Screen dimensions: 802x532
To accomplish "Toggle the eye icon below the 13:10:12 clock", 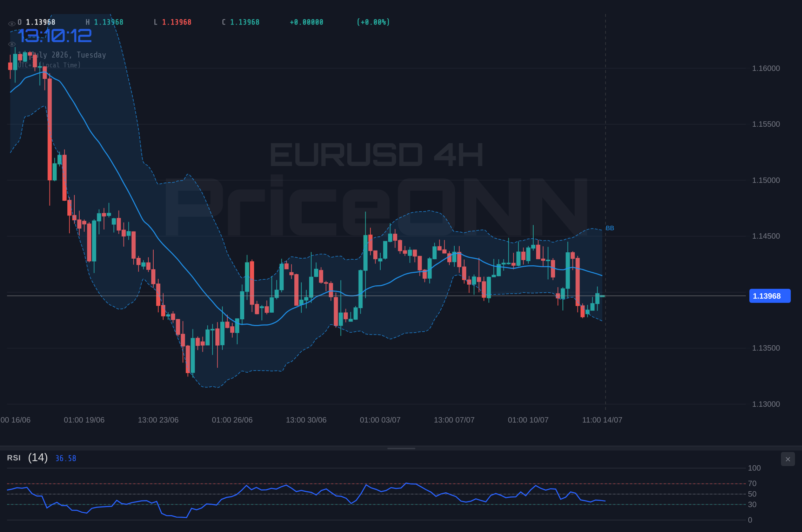I will pyautogui.click(x=12, y=44).
